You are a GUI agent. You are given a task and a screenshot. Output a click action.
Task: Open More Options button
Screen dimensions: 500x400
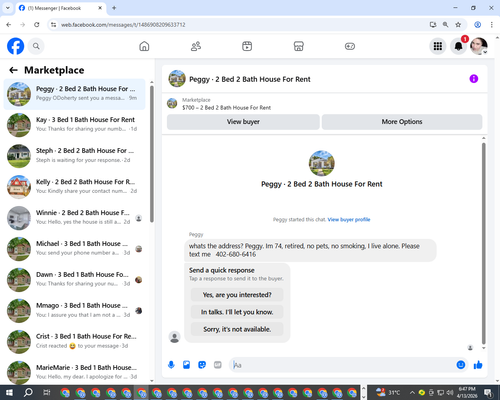click(402, 122)
